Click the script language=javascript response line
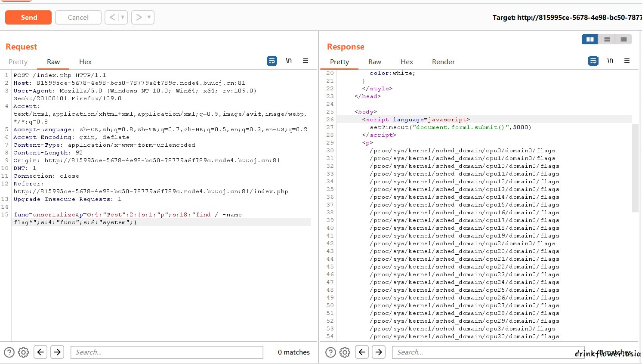 pyautogui.click(x=416, y=120)
